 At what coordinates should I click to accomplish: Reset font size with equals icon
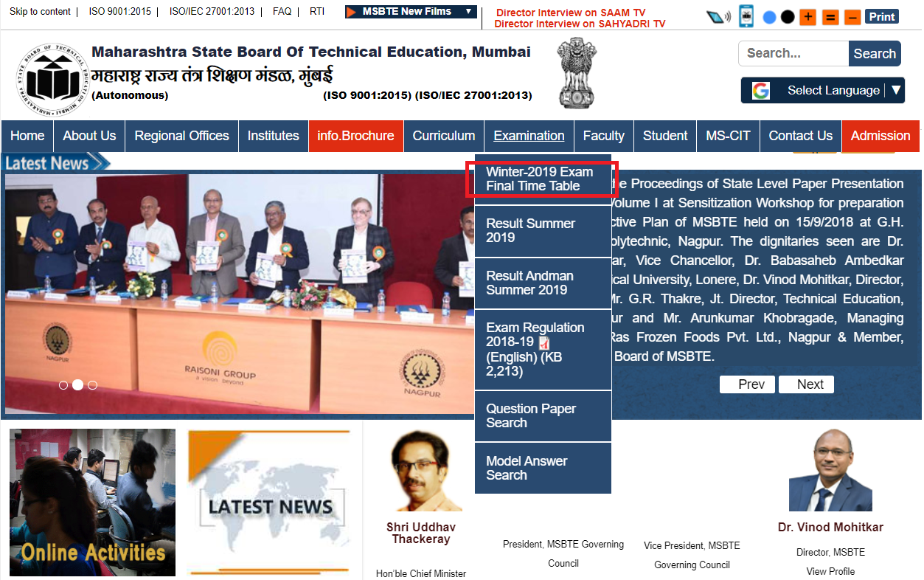830,17
